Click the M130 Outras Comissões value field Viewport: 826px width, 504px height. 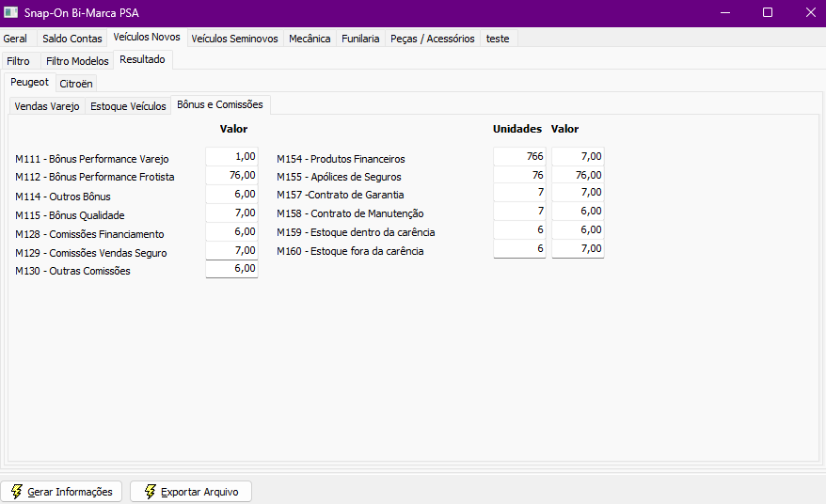click(x=231, y=269)
